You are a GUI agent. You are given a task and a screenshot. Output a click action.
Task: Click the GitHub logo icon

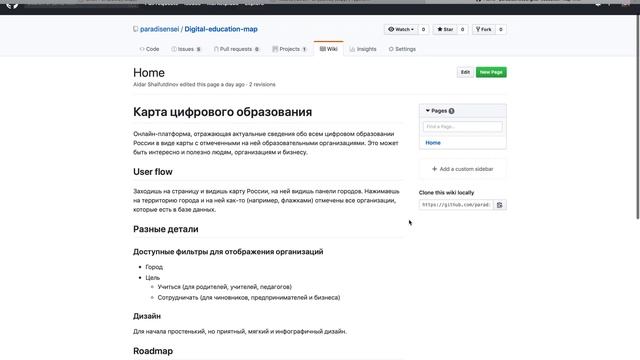[x=12, y=5]
